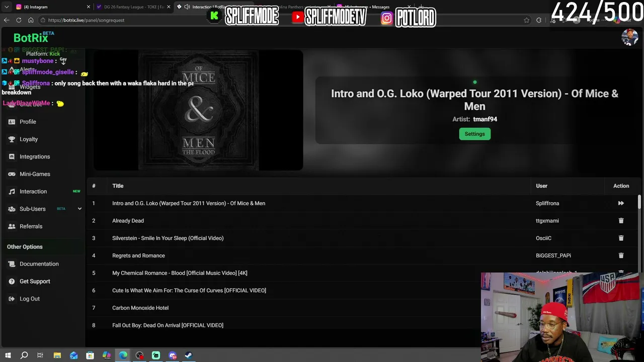644x362 pixels.
Task: Go back with the browser back arrow
Action: tap(7, 20)
